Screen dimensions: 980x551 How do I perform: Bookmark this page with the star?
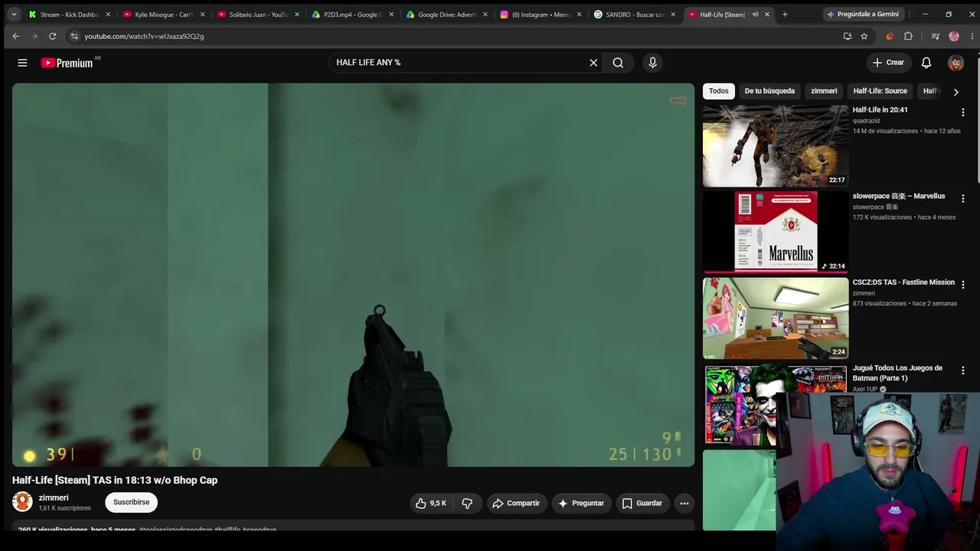(x=864, y=36)
